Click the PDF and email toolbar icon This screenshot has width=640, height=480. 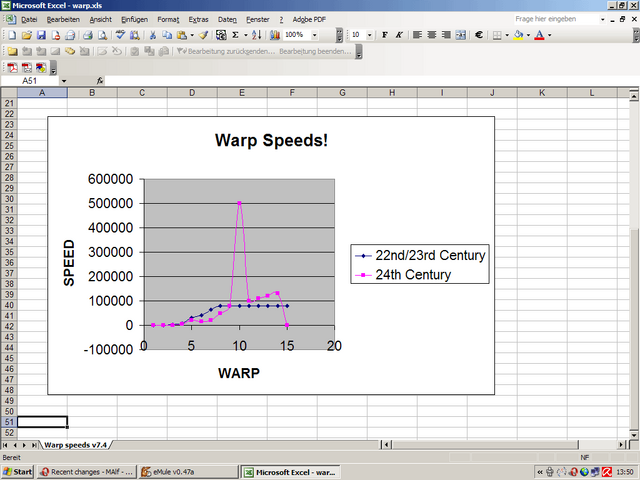(27, 68)
